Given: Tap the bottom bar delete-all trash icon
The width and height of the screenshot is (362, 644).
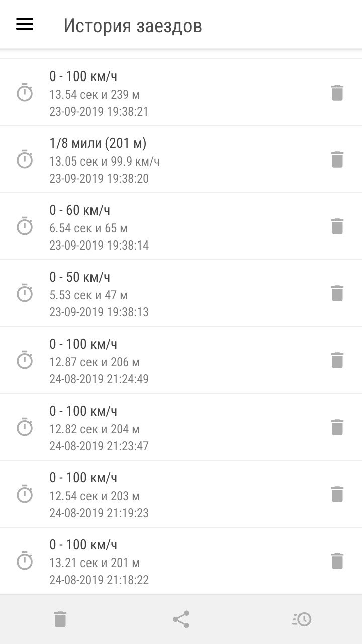Looking at the screenshot, I should coord(60,619).
